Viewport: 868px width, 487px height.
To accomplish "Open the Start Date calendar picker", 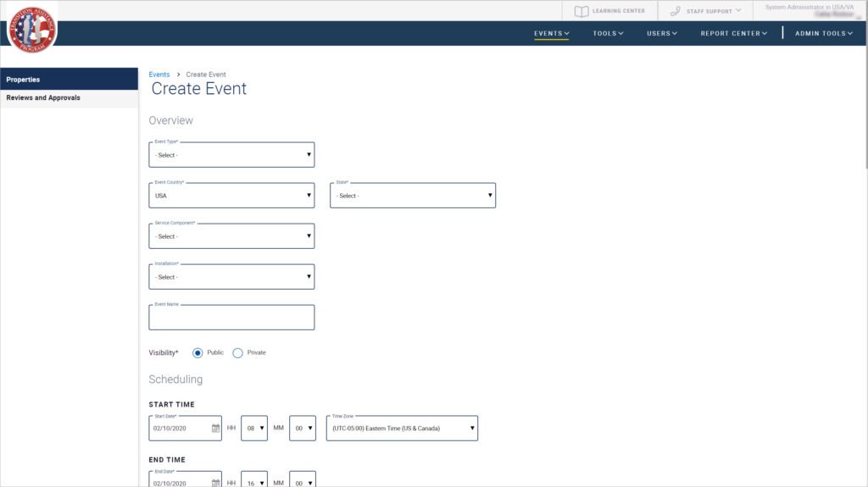I will point(215,429).
